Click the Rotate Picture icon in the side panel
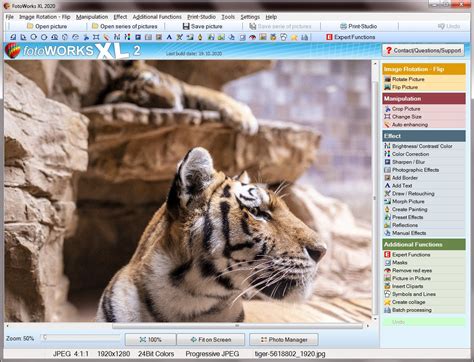Viewport: 474px width, 362px height. pos(387,79)
